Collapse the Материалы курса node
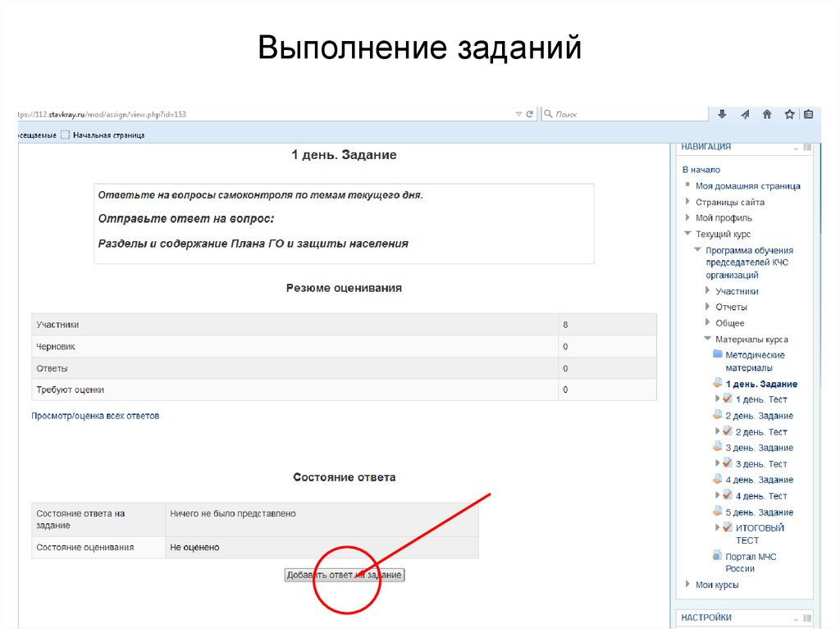 706,338
